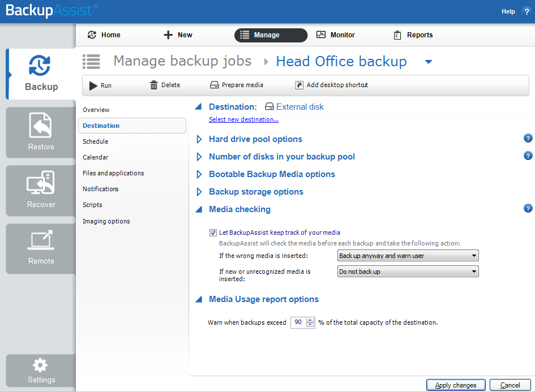Click the Delete trash can icon
535x392 pixels.
154,85
